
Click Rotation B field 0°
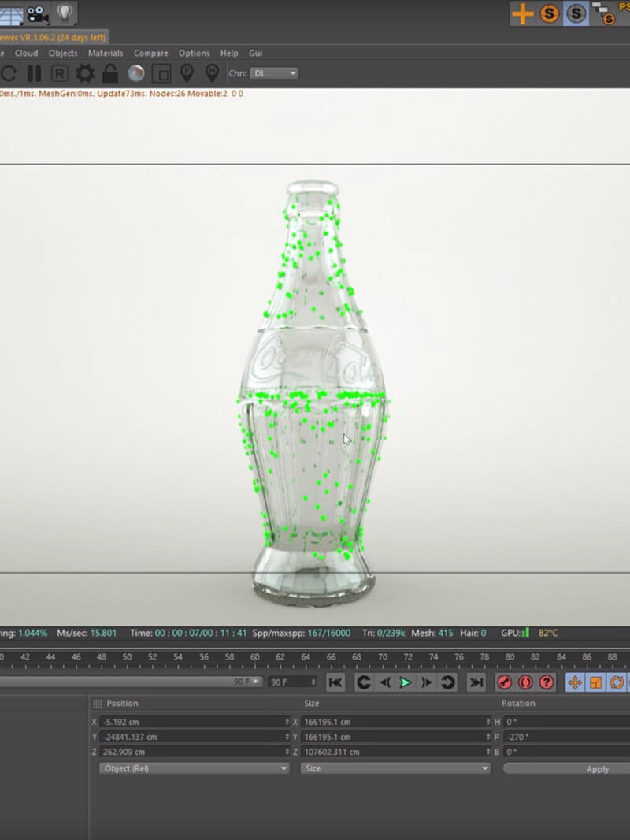(x=566, y=753)
